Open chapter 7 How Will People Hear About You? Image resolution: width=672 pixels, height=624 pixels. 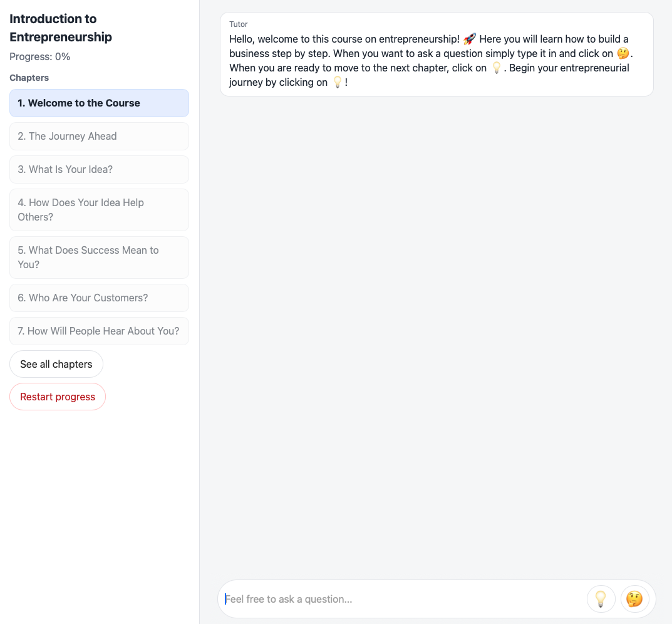click(x=99, y=331)
